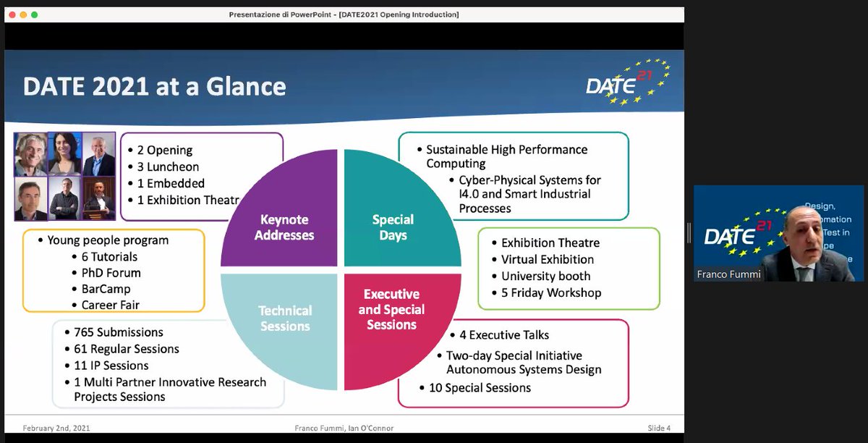Click the red close traffic light button
Screen dimensions: 868x443
pyautogui.click(x=12, y=13)
